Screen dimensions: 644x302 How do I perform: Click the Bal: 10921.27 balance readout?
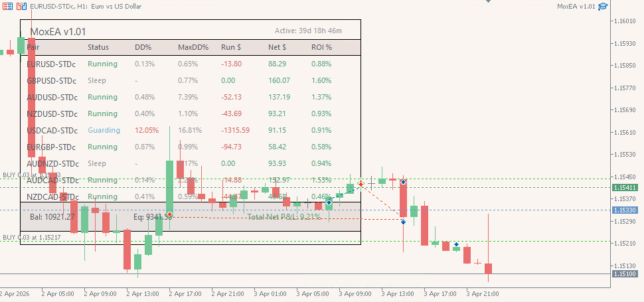point(52,216)
